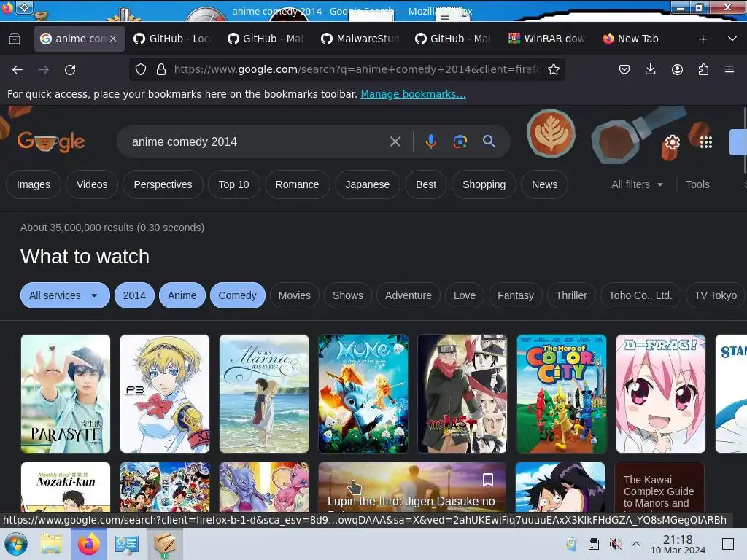Open the Show desktop notification button
Image resolution: width=747 pixels, height=560 pixels.
[x=728, y=544]
